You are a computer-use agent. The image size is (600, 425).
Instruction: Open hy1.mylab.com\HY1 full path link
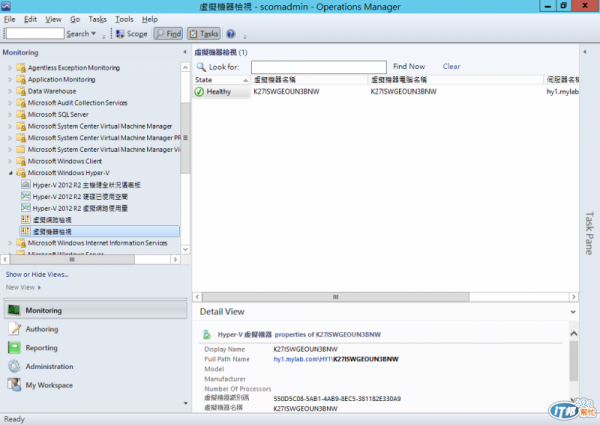pyautogui.click(x=302, y=359)
